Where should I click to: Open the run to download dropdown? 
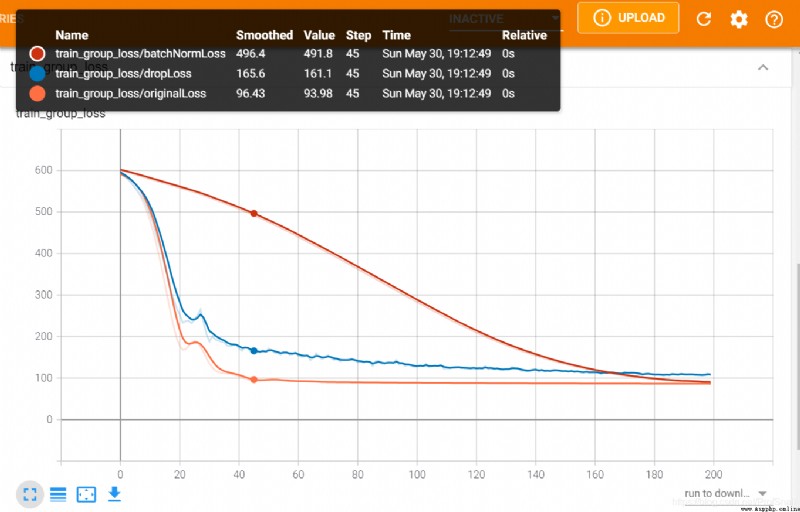click(x=726, y=493)
